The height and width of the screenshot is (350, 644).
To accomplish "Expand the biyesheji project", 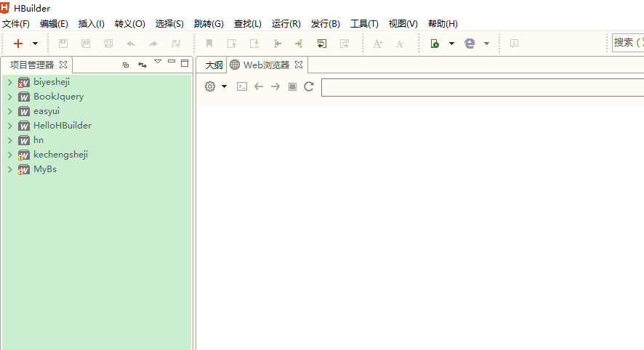I will [x=9, y=82].
